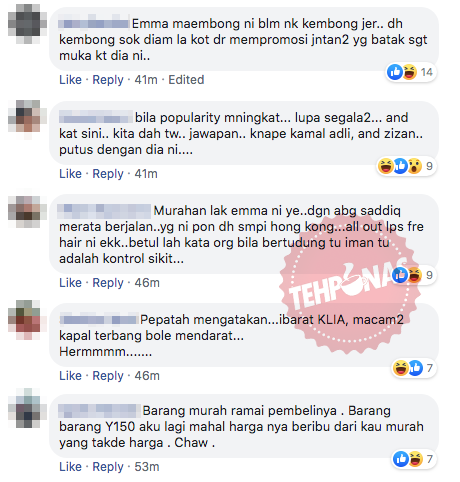Open the first commenter's blurred profile picture
The height and width of the screenshot is (482, 460).
pyautogui.click(x=27, y=24)
